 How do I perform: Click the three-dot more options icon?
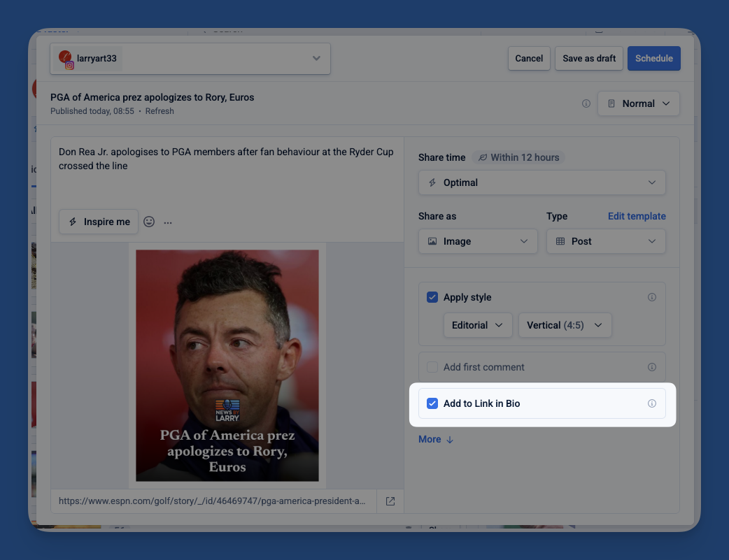(x=168, y=222)
